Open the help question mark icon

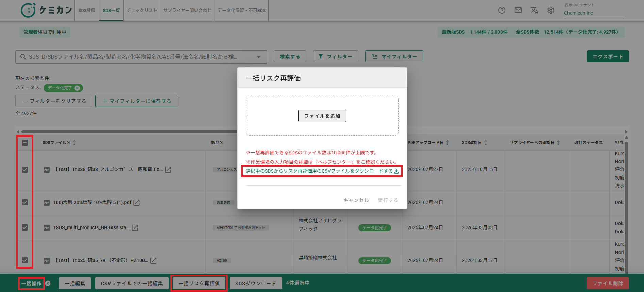[502, 10]
